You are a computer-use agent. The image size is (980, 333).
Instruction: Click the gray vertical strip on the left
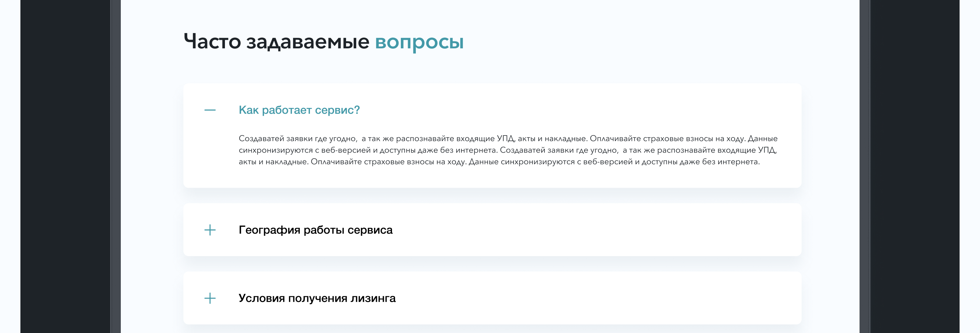116,166
